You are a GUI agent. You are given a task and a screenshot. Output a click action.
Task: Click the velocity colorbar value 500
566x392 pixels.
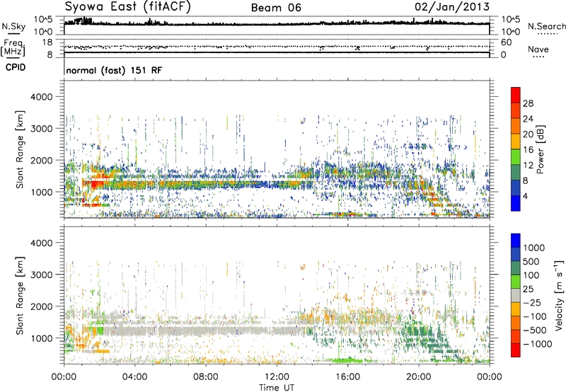pyautogui.click(x=531, y=261)
